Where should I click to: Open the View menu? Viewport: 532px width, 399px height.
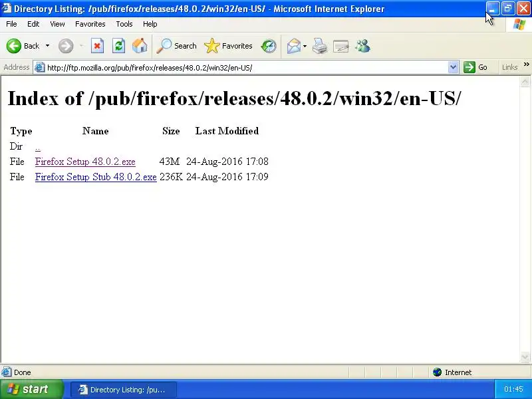(x=57, y=24)
